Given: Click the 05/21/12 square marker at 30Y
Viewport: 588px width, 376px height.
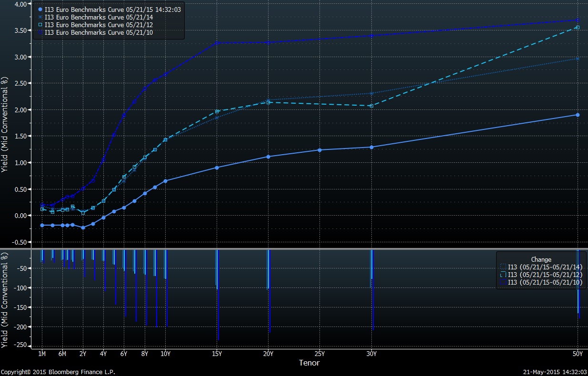Looking at the screenshot, I should click(x=371, y=106).
